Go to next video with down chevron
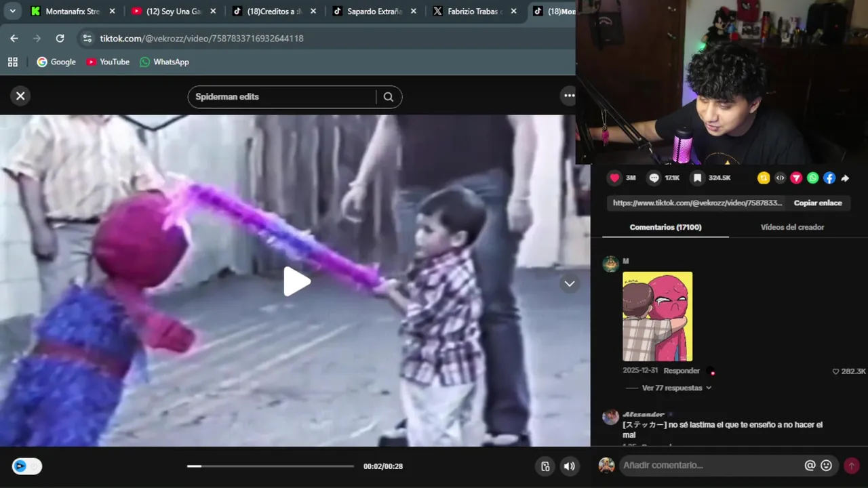Screen dimensions: 868x488 point(570,284)
